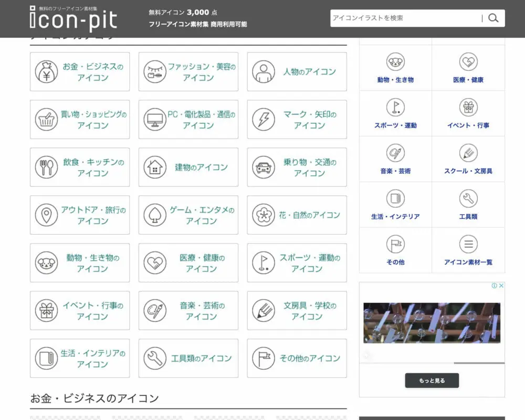
Task: Select the fork and spoon icon
Action: coord(46,167)
